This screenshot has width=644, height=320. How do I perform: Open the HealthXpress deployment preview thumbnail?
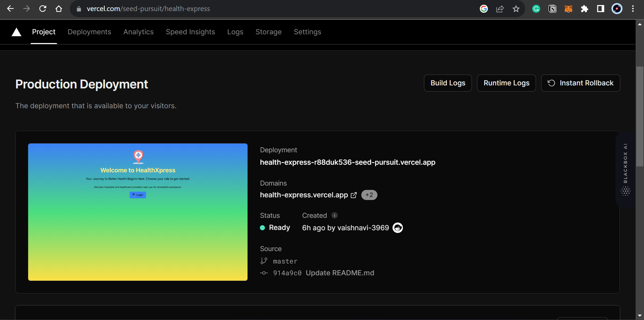point(138,212)
